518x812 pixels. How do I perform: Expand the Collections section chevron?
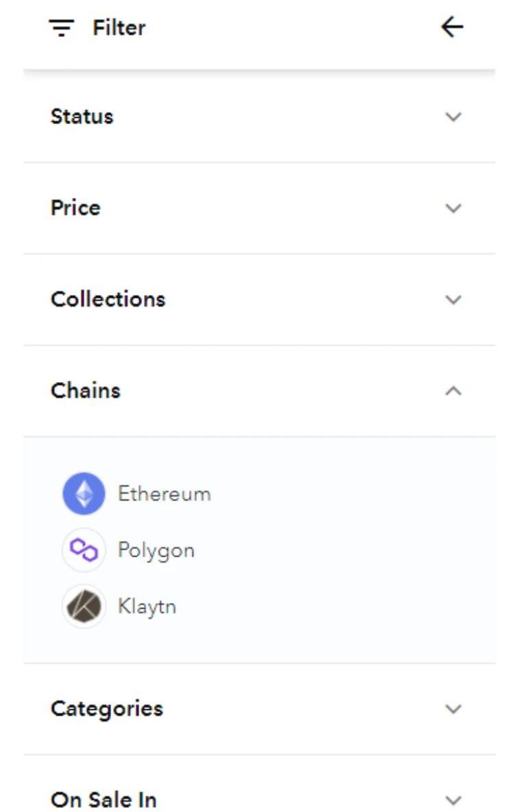click(453, 299)
